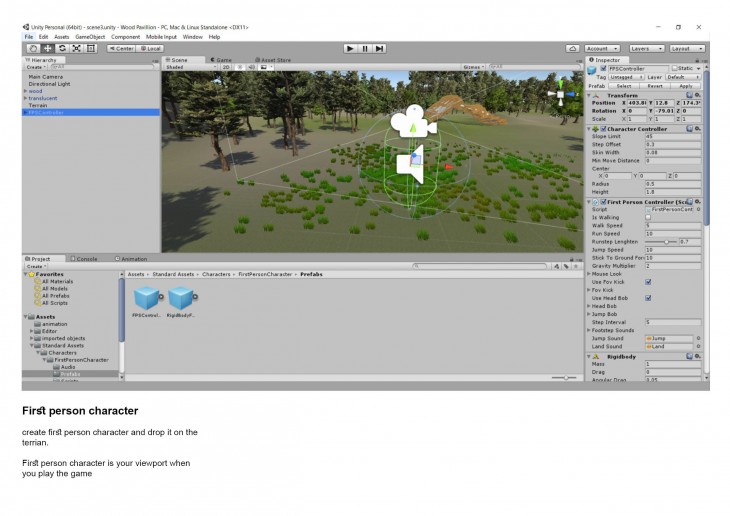Select the FPSController prefab thumbnail
Viewport: 730px width, 516px height.
(147, 298)
